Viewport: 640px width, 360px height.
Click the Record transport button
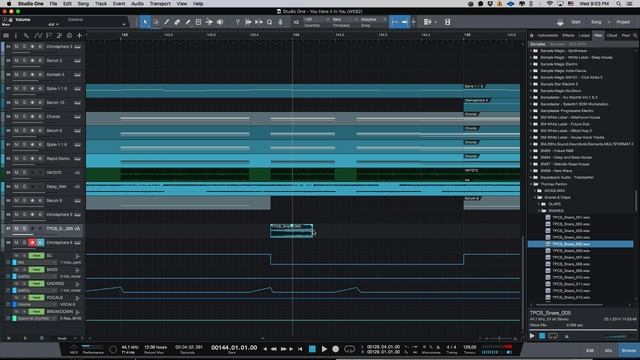pyautogui.click(x=336, y=349)
